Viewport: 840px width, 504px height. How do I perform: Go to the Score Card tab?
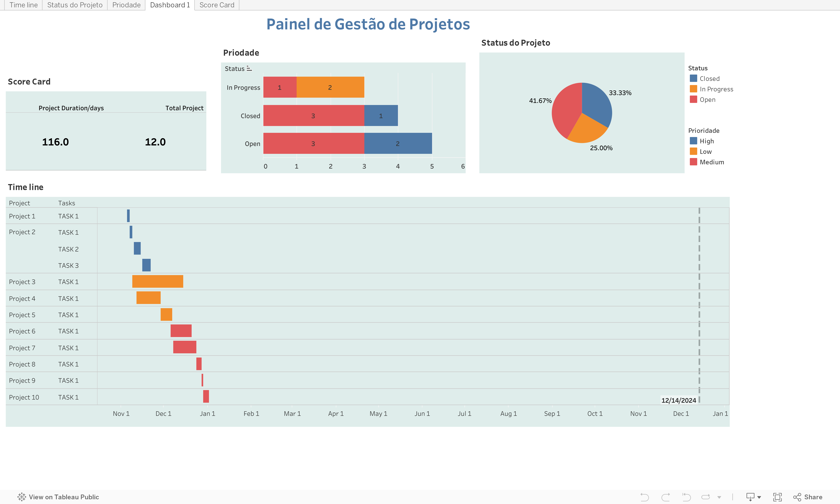(217, 5)
